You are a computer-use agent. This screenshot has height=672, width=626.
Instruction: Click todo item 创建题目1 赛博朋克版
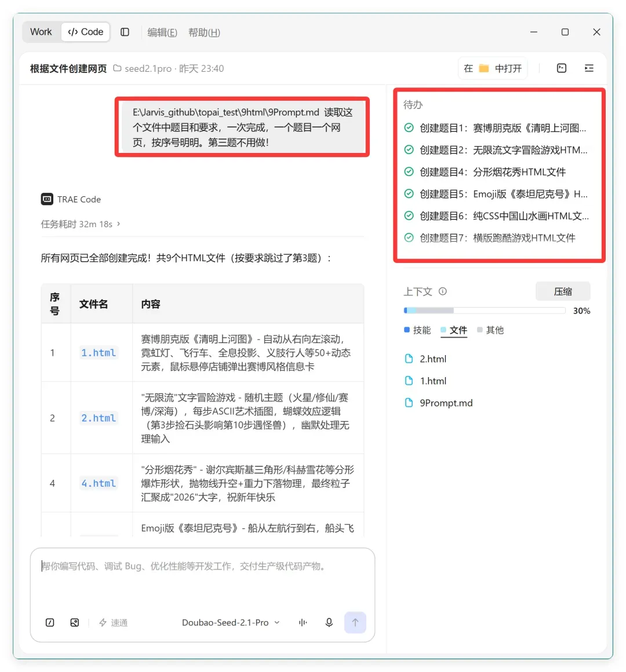(x=495, y=127)
